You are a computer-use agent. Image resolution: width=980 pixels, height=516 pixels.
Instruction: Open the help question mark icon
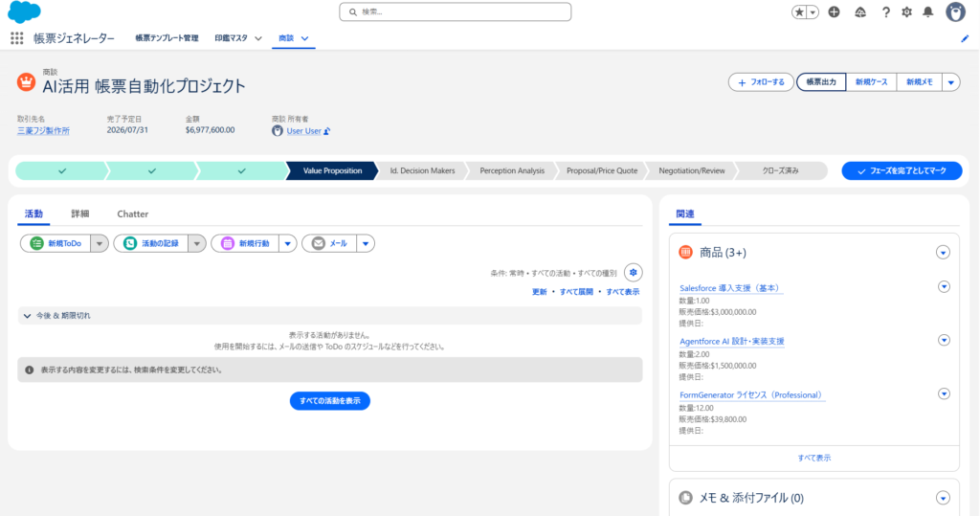885,11
